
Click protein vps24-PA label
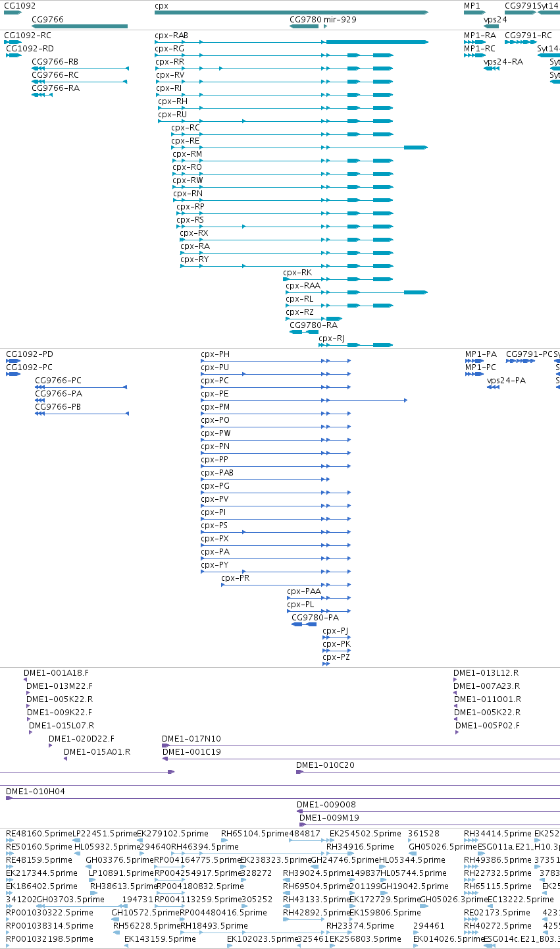507,381
